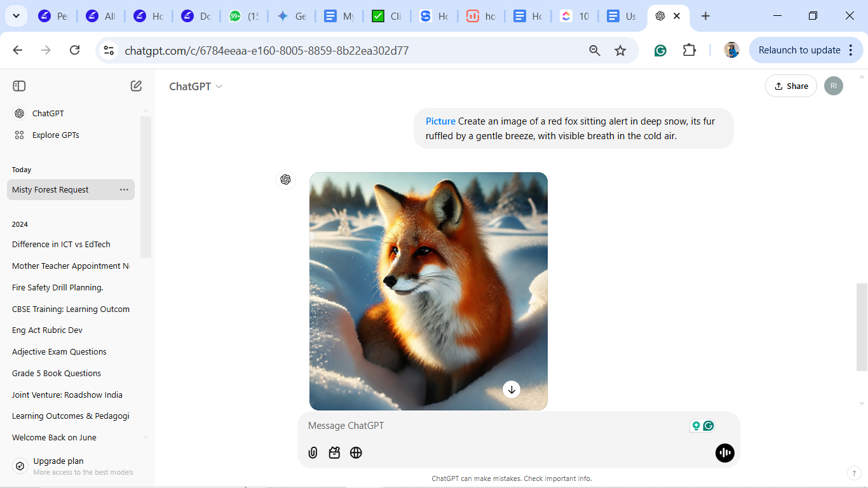Open the Chrome profile picture
This screenshot has width=868, height=488.
731,50
